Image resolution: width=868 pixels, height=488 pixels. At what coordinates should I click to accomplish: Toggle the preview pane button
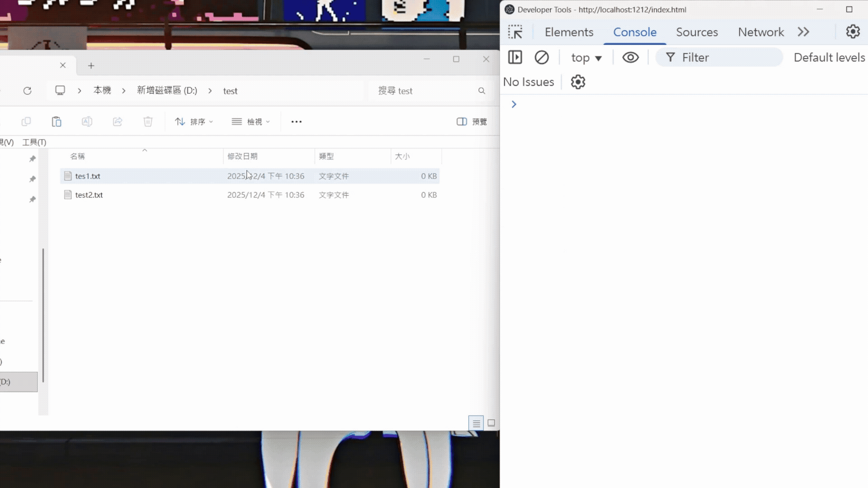click(472, 122)
